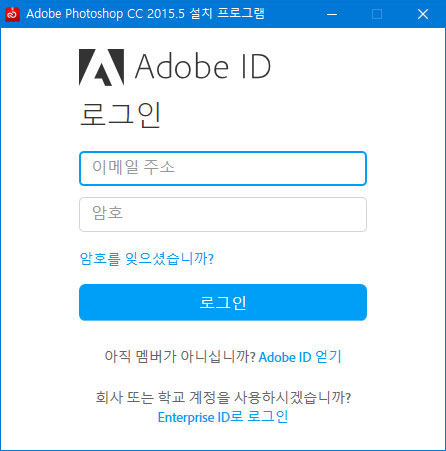Open the 암호를 잊으셨습니까? link

pyautogui.click(x=147, y=259)
